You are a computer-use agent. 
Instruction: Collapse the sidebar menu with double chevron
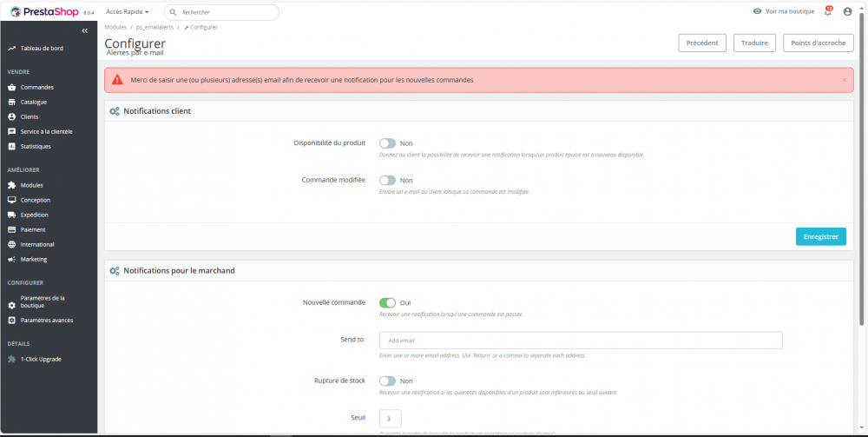[x=84, y=30]
